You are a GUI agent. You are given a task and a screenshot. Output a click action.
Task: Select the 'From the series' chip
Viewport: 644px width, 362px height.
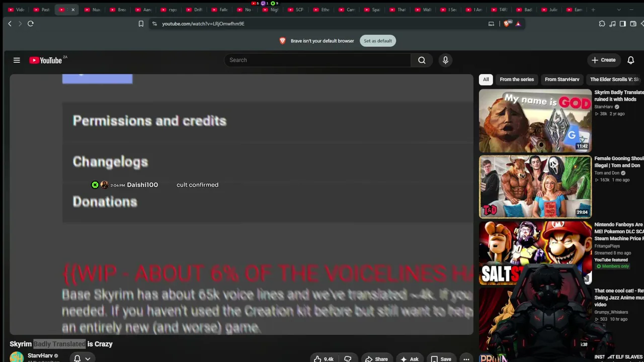pyautogui.click(x=517, y=79)
